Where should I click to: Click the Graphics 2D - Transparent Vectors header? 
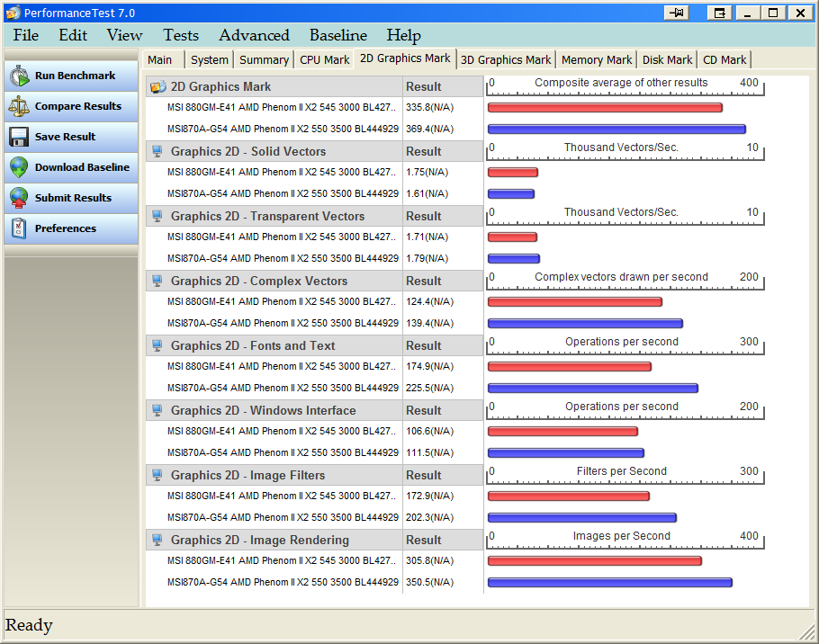(x=267, y=216)
